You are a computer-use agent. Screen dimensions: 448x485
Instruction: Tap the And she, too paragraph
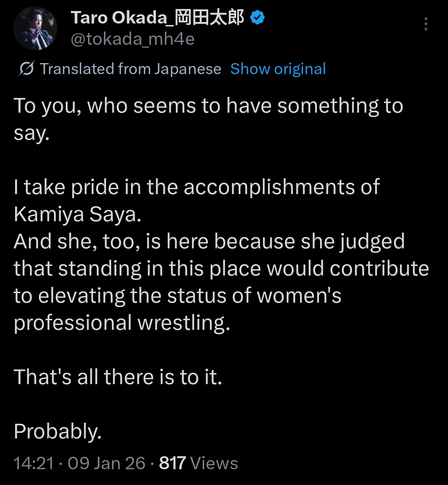point(221,282)
